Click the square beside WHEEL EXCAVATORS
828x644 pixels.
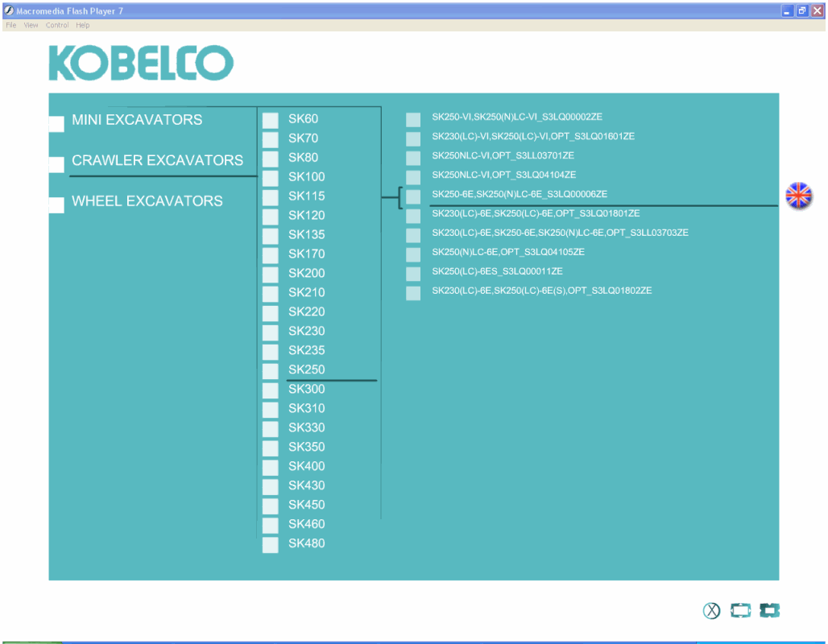56,204
